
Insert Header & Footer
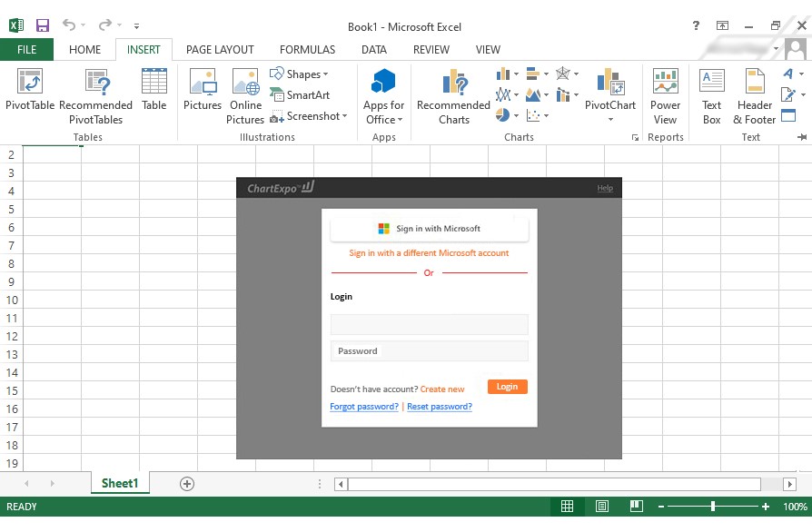(755, 97)
